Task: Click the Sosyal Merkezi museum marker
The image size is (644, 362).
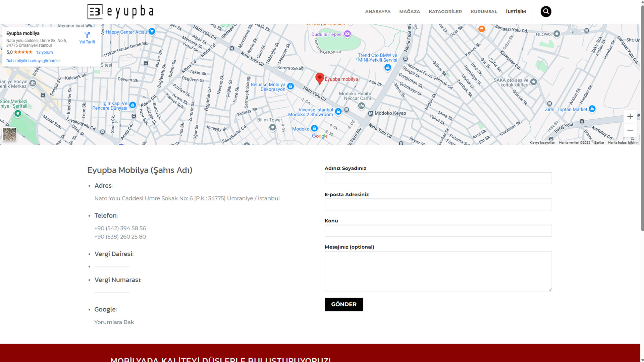Action: click(33, 83)
